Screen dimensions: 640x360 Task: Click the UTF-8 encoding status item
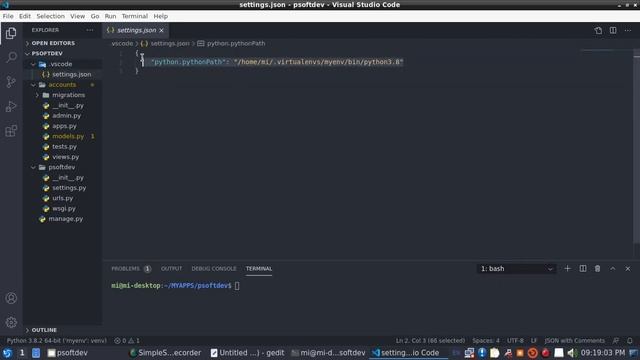(x=515, y=340)
